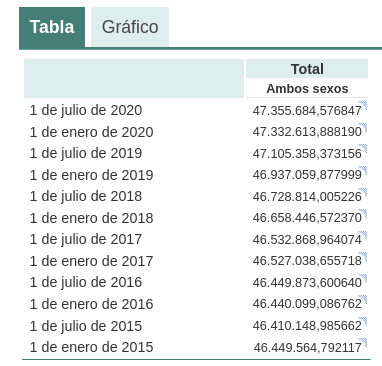Click the note icon beside 47.355.684,576847
The height and width of the screenshot is (366, 382).
(363, 105)
